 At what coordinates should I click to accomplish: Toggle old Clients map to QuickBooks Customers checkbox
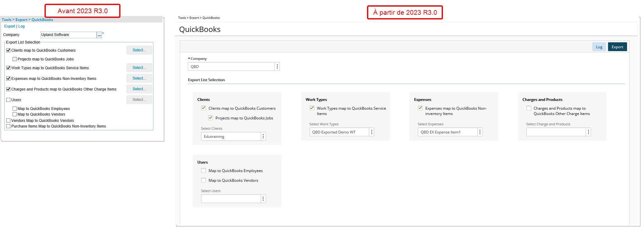click(8, 50)
